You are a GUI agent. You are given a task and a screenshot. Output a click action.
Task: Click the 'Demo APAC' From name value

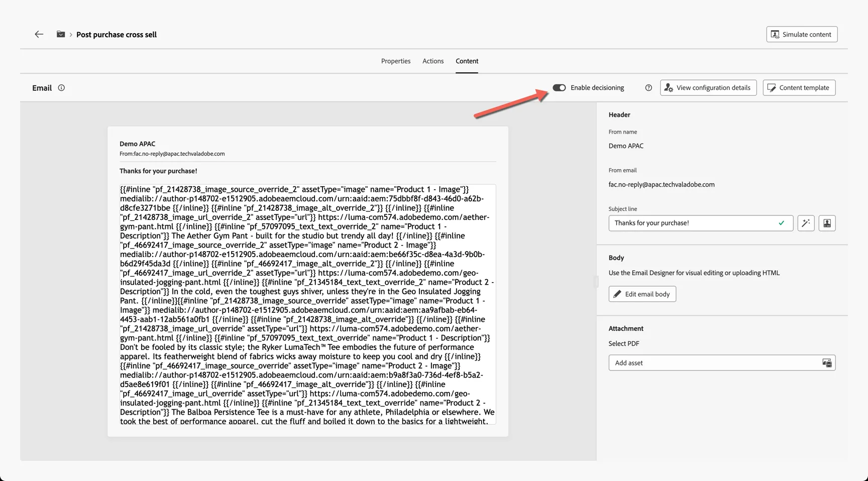pyautogui.click(x=626, y=146)
